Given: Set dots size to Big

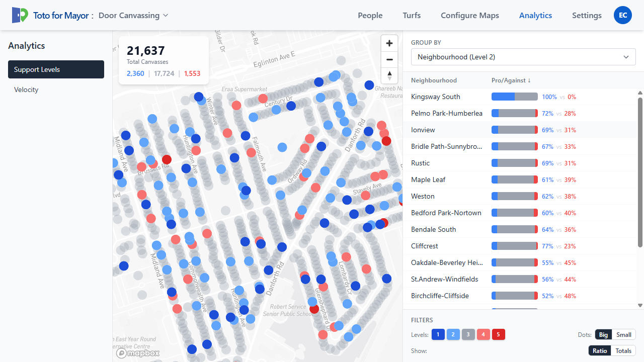Looking at the screenshot, I should (603, 334).
